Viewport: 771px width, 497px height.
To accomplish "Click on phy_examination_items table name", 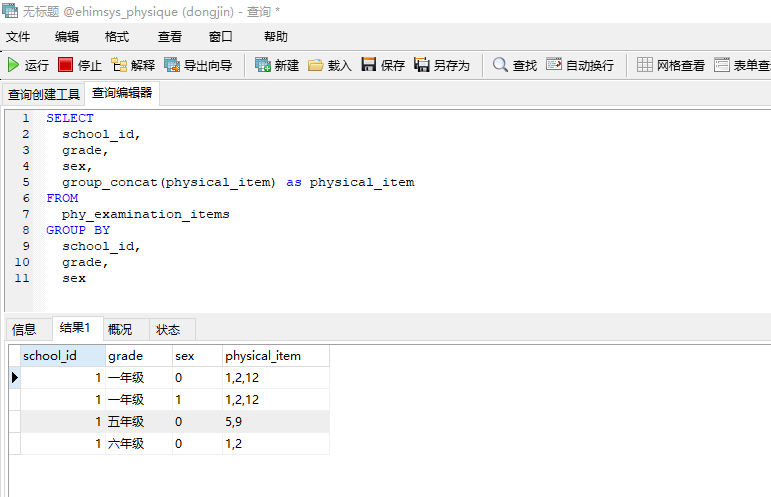I will (x=146, y=214).
